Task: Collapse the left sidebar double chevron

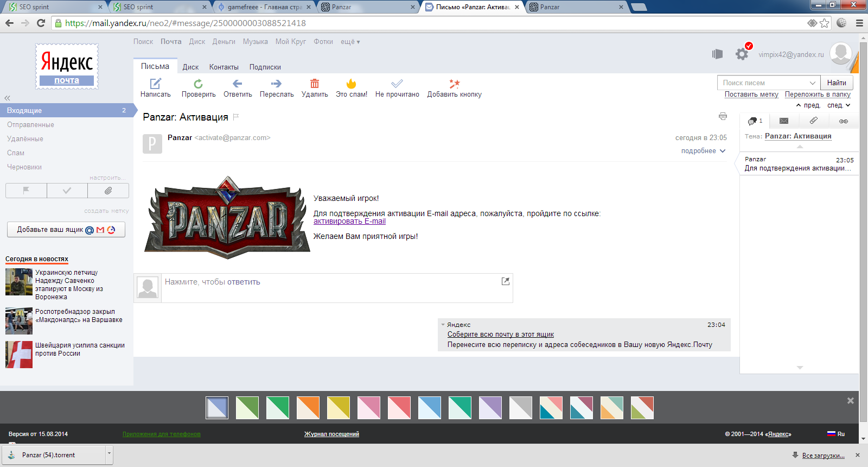Action: pos(8,98)
